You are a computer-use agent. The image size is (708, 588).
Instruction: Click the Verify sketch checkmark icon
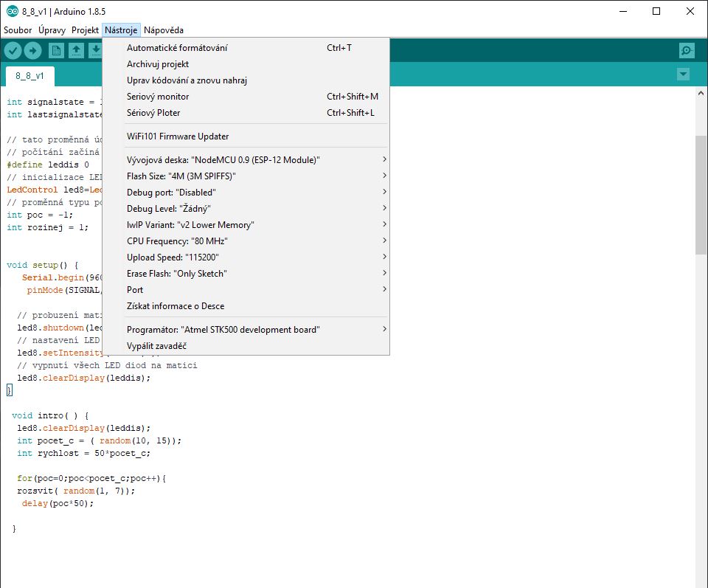click(x=13, y=50)
